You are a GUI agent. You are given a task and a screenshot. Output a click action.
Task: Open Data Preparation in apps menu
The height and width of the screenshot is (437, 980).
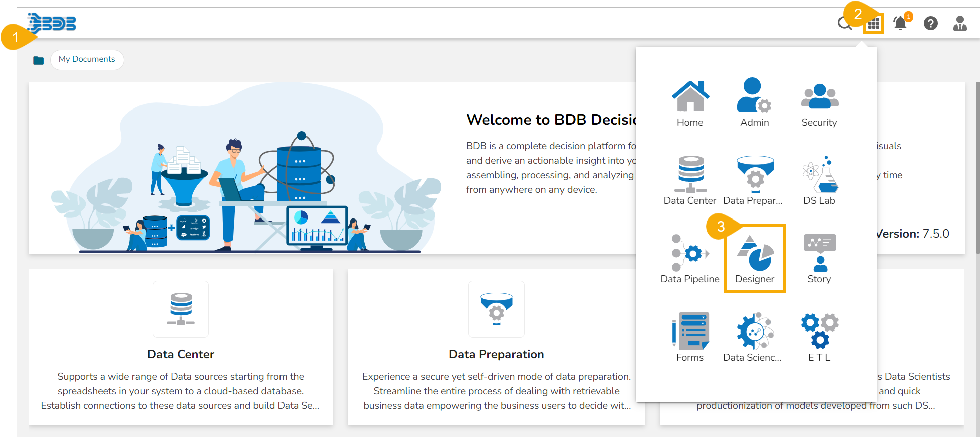(754, 181)
